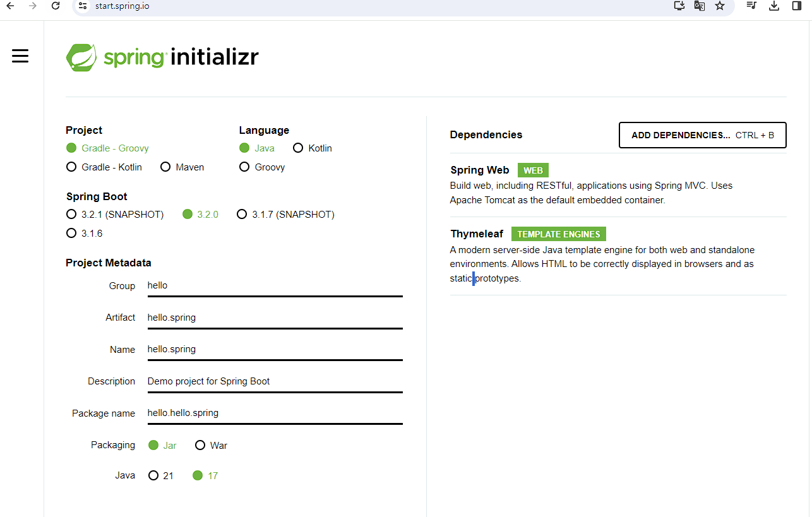
Task: Select Maven project type
Action: 182,167
